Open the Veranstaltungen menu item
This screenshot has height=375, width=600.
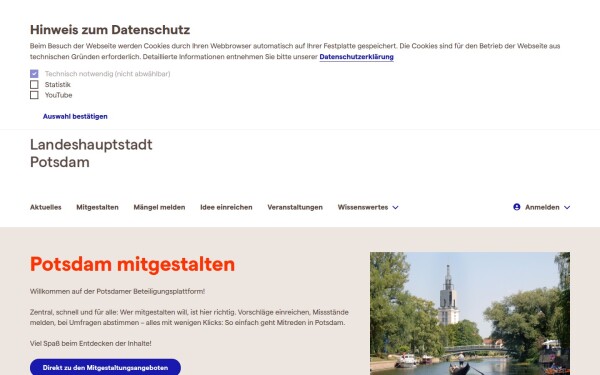295,207
